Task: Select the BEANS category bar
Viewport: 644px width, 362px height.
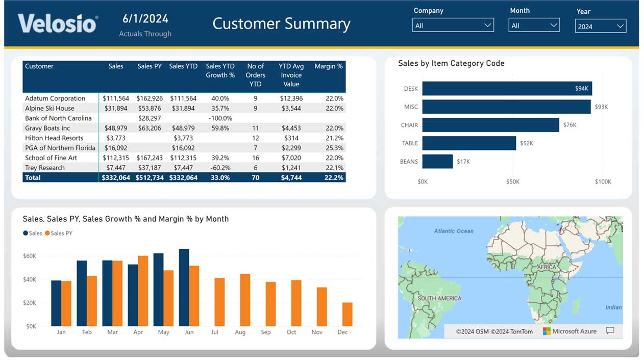Action: 438,162
